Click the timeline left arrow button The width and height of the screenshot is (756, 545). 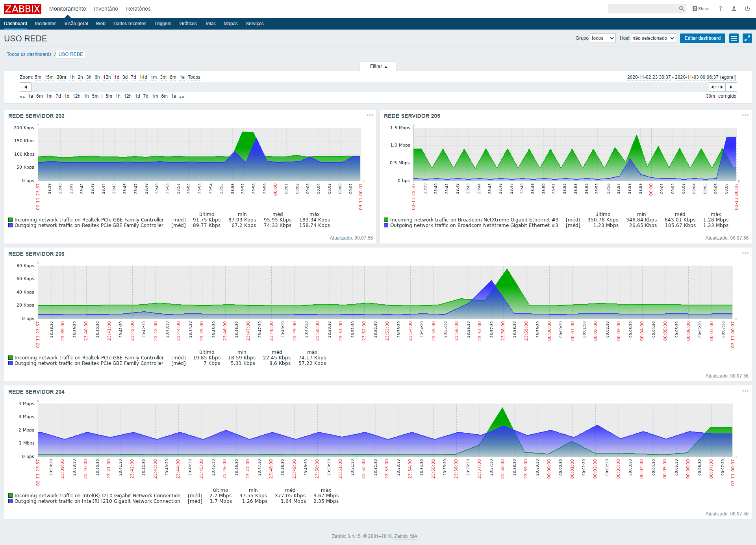click(x=26, y=87)
